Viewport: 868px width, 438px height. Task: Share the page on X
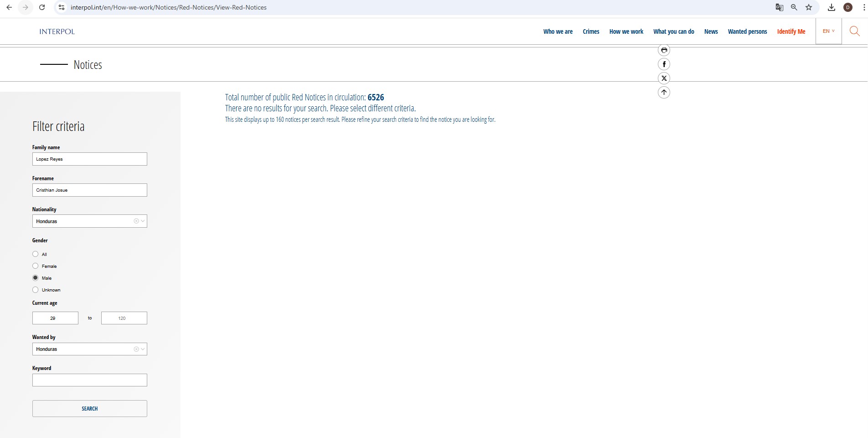coord(664,78)
